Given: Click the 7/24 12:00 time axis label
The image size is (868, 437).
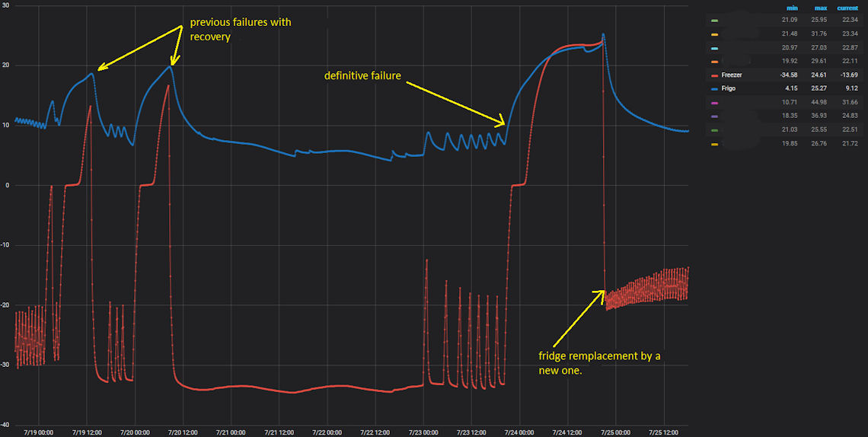Looking at the screenshot, I should coord(567,432).
